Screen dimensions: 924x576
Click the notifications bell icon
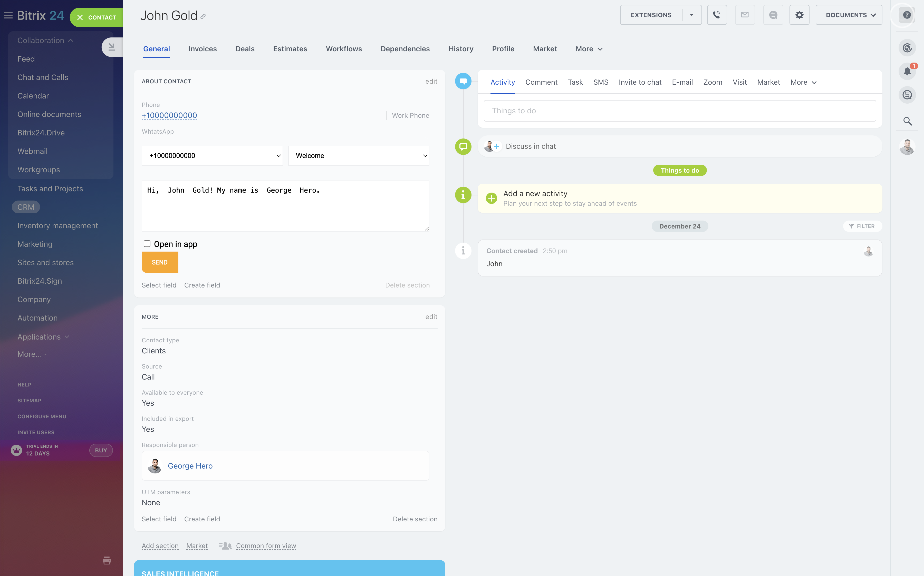click(x=907, y=71)
